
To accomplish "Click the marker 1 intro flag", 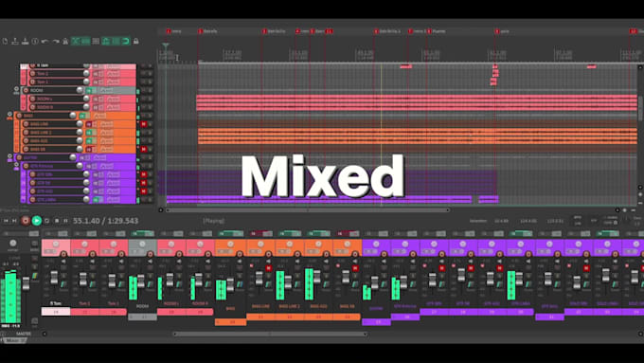I will [169, 31].
